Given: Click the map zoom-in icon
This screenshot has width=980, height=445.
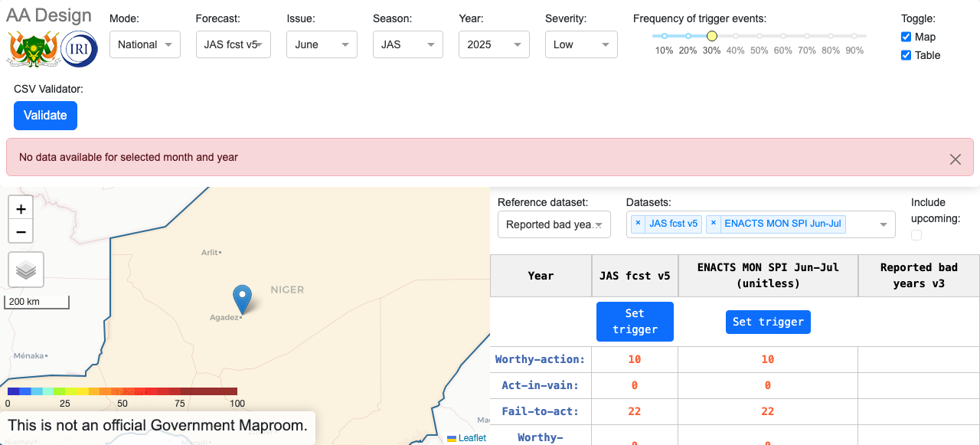Looking at the screenshot, I should [21, 208].
